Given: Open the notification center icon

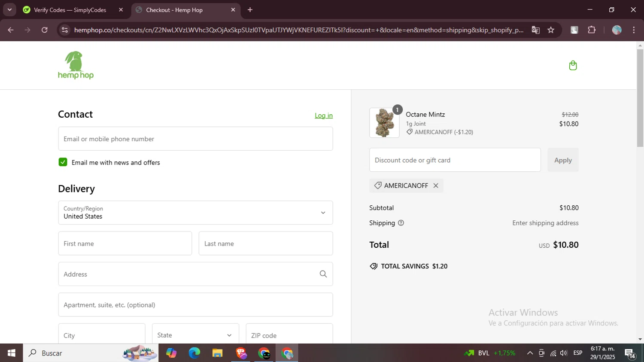Looking at the screenshot, I should point(630,353).
